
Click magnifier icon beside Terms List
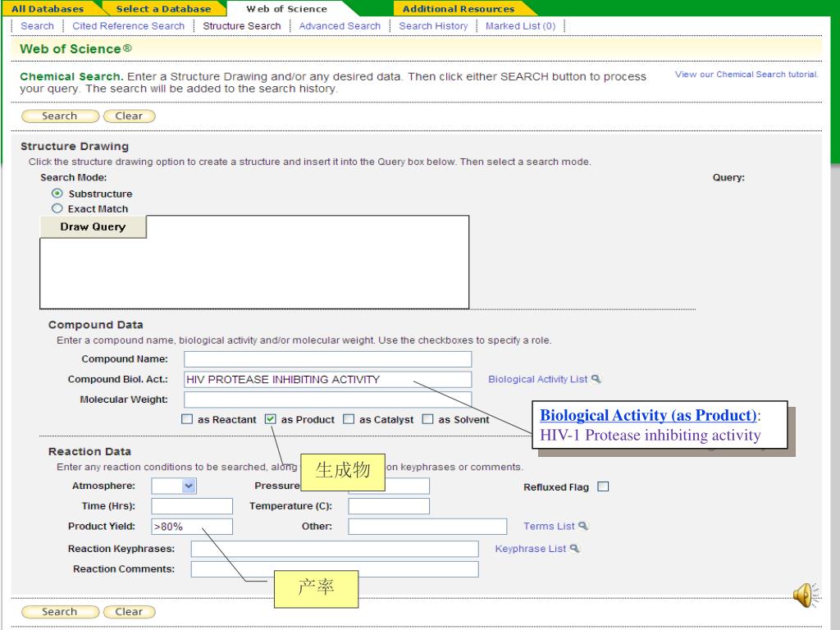coord(583,526)
